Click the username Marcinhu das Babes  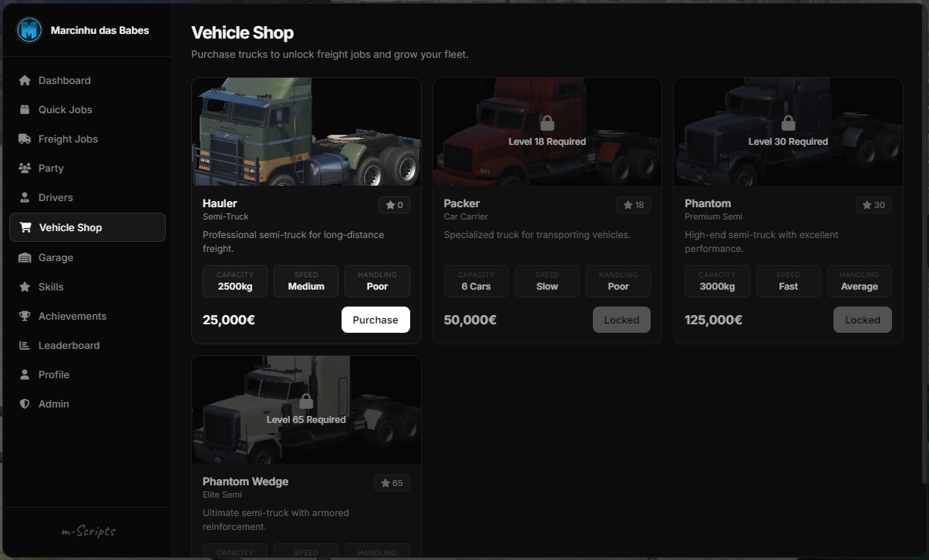100,31
